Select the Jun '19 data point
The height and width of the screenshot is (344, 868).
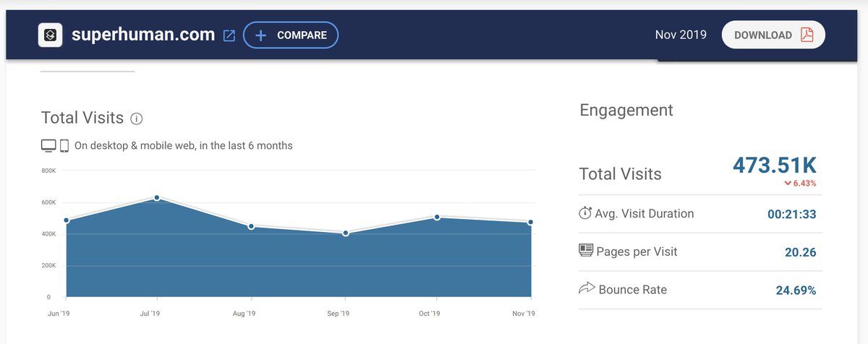click(66, 220)
